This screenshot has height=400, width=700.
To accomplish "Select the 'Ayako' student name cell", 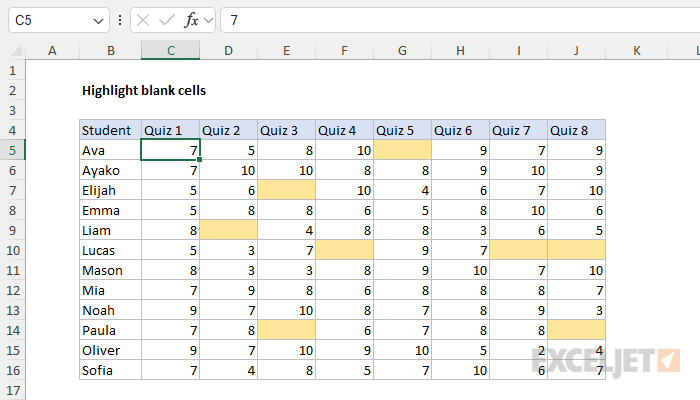I will [x=111, y=171].
